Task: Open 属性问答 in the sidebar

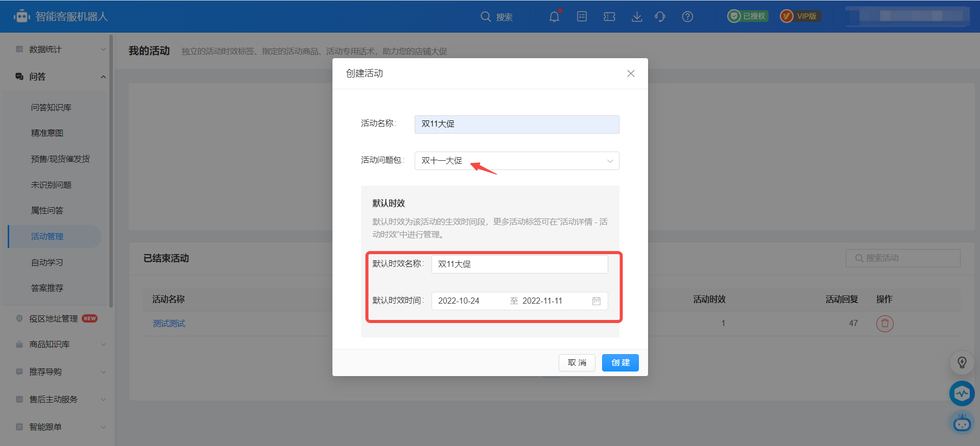Action: tap(47, 210)
